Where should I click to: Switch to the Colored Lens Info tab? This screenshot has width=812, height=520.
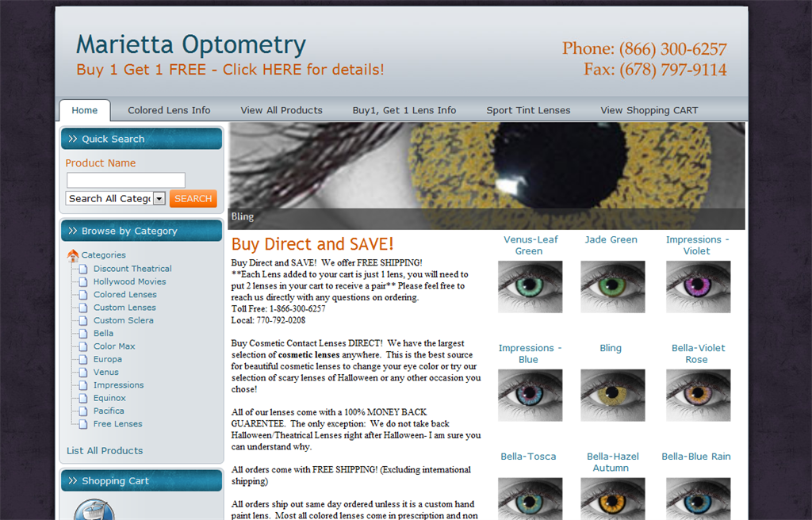tap(169, 110)
